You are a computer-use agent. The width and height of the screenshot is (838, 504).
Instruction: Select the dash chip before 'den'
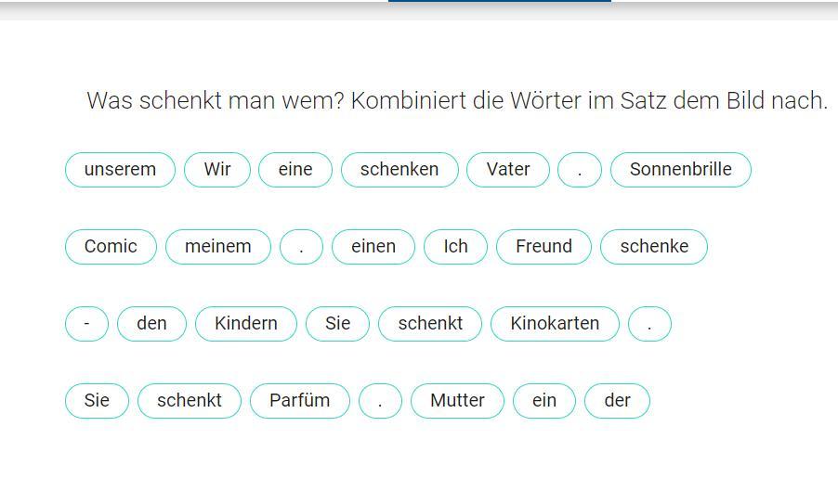(86, 324)
